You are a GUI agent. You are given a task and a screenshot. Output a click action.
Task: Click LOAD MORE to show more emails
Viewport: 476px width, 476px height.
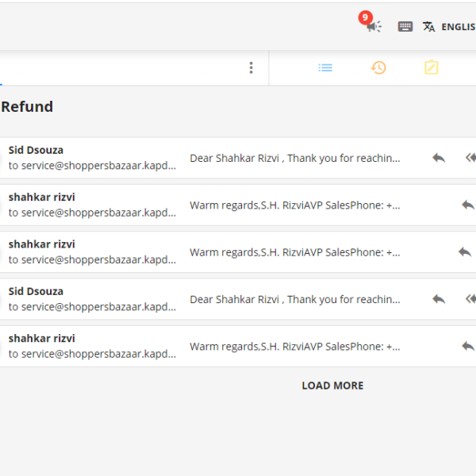tap(332, 386)
